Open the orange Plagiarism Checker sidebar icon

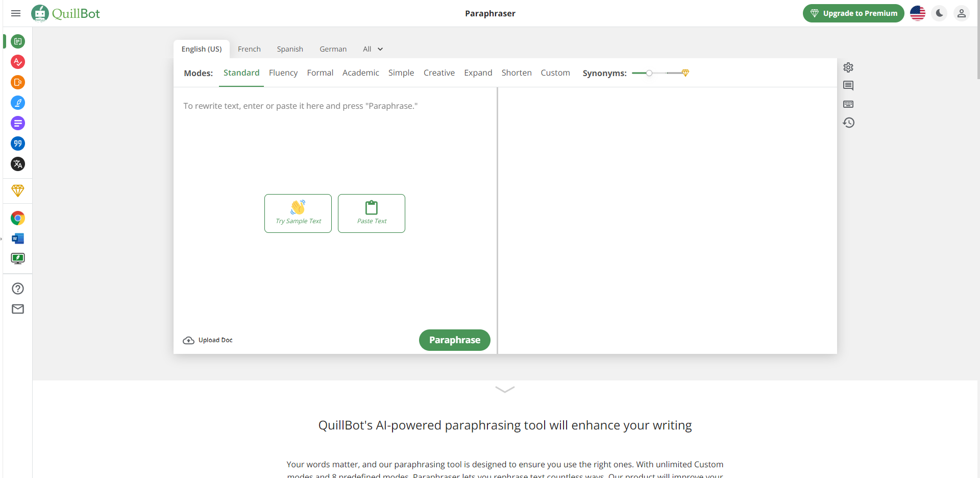coord(18,82)
